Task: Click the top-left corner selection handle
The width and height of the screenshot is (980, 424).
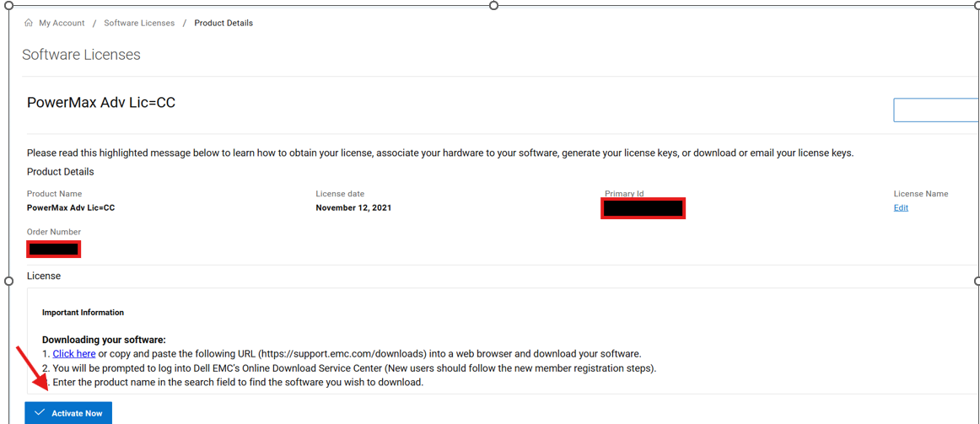Action: 9,5
